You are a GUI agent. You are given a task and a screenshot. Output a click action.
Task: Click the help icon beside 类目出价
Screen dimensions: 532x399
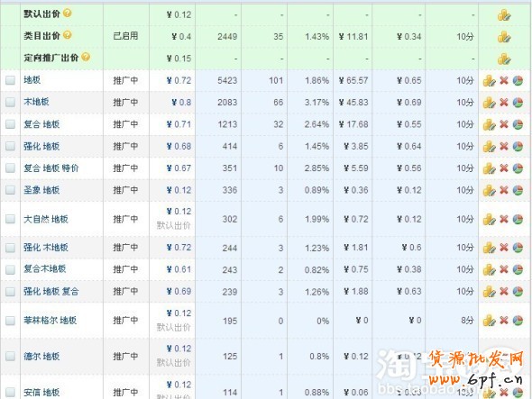(x=68, y=35)
